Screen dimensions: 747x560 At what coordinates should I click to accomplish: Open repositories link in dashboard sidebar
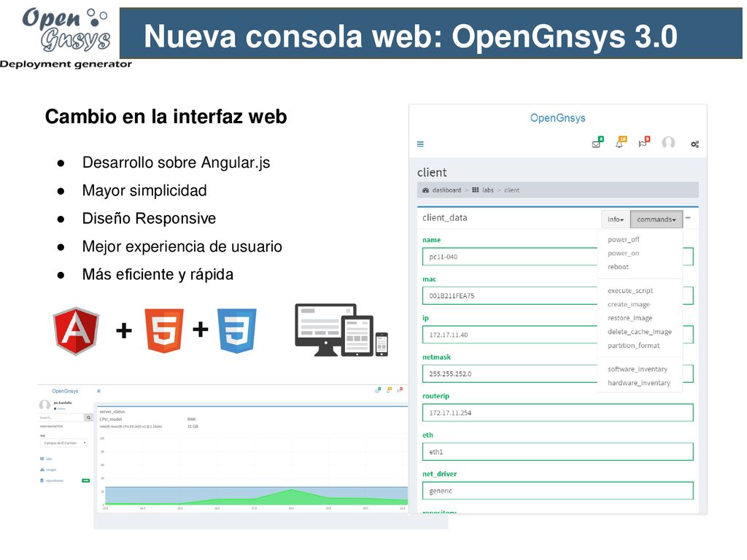(x=54, y=481)
